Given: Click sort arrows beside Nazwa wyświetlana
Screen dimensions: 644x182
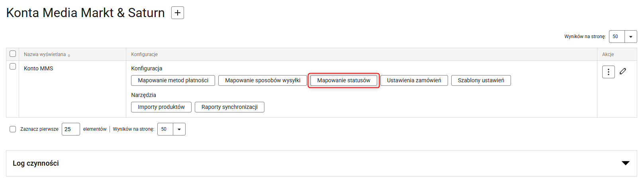Looking at the screenshot, I should pos(69,55).
